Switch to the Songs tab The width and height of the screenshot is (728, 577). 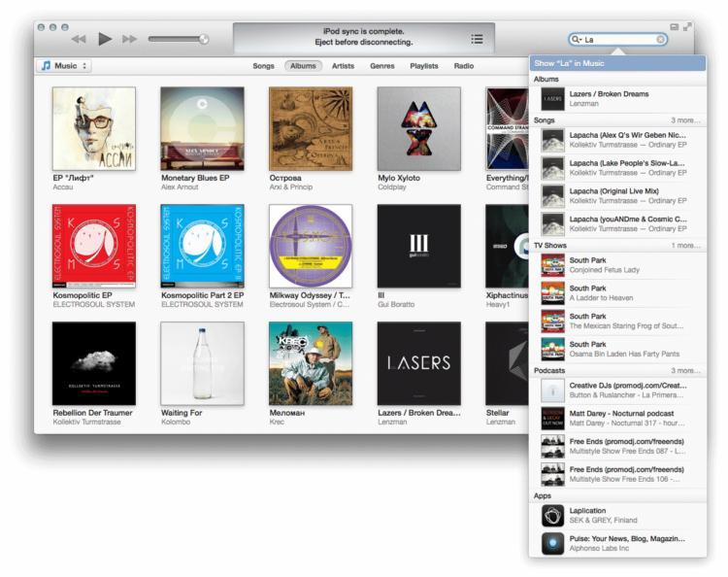[x=263, y=66]
